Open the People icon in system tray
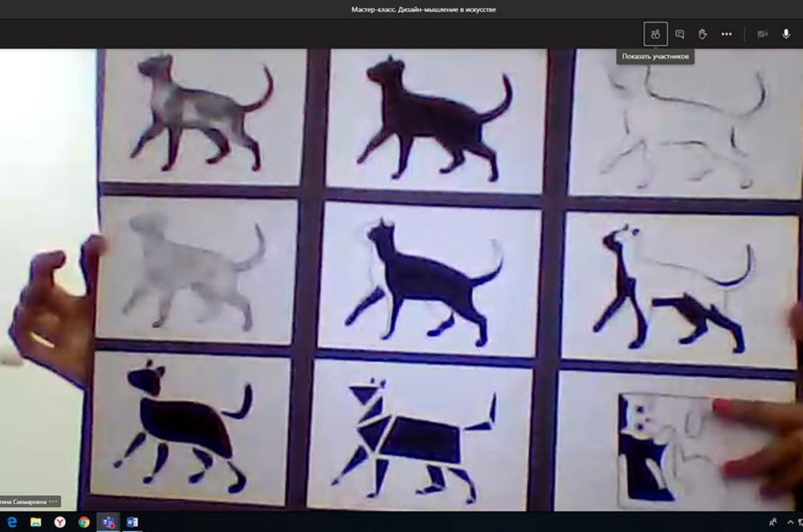The height and width of the screenshot is (532, 803). click(x=772, y=522)
